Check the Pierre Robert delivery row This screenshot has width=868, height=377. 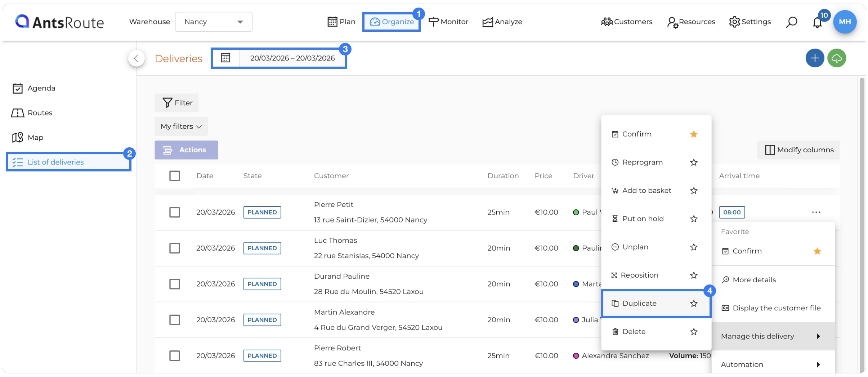(175, 356)
